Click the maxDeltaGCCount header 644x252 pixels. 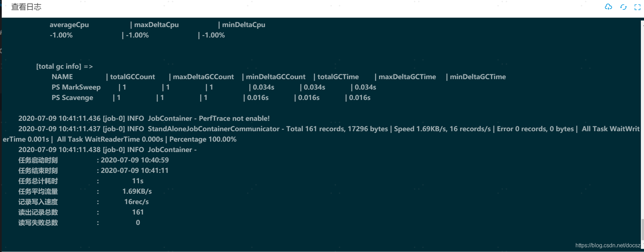click(x=203, y=77)
